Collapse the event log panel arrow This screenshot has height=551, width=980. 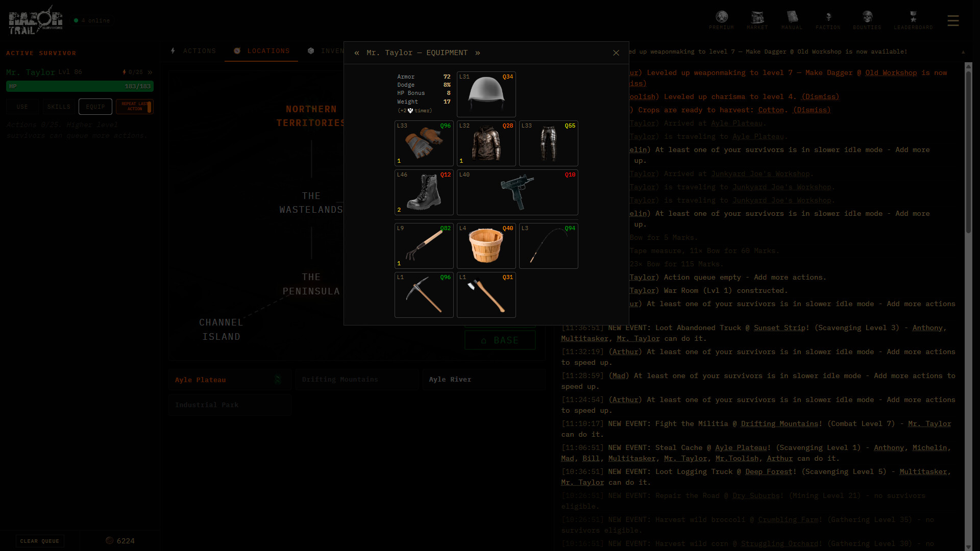[x=963, y=52]
